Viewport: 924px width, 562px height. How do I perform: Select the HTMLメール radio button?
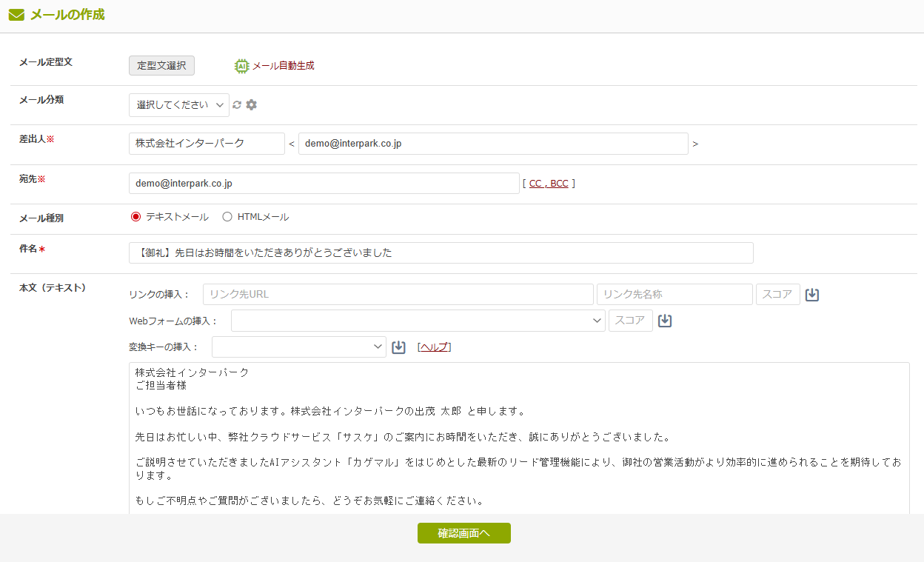point(227,217)
